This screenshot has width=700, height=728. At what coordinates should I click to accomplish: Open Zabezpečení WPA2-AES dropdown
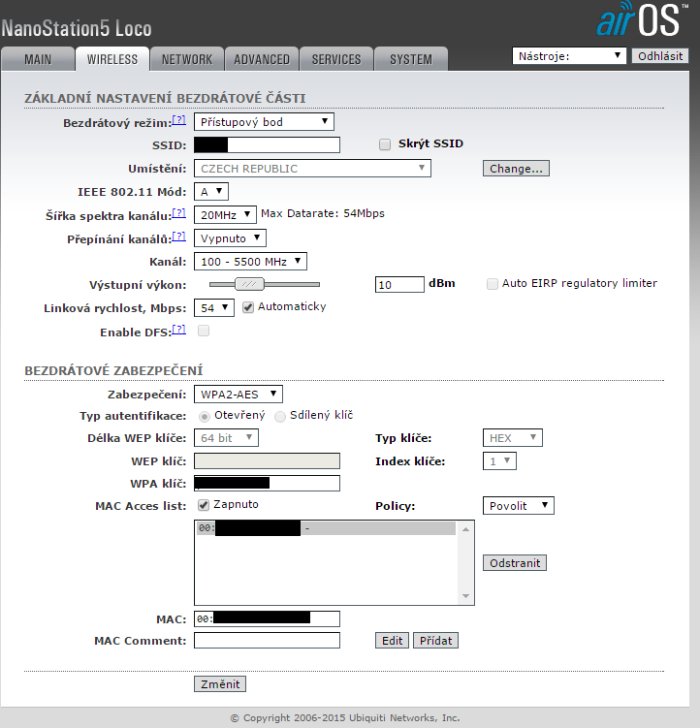[239, 395]
